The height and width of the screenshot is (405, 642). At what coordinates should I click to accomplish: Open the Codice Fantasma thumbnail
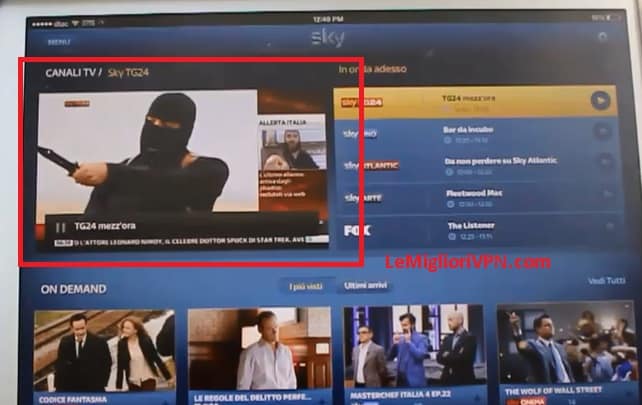pyautogui.click(x=104, y=351)
